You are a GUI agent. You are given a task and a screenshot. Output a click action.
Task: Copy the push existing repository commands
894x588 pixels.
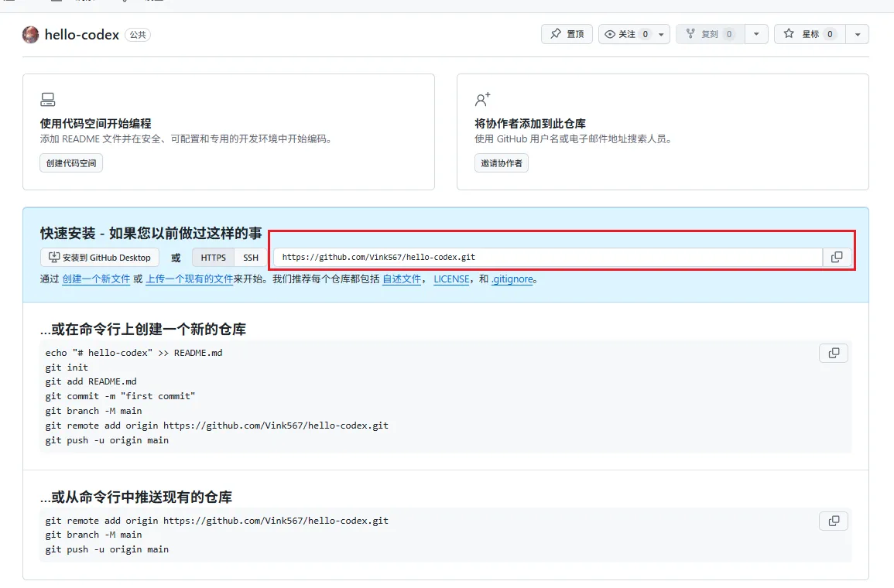[834, 521]
